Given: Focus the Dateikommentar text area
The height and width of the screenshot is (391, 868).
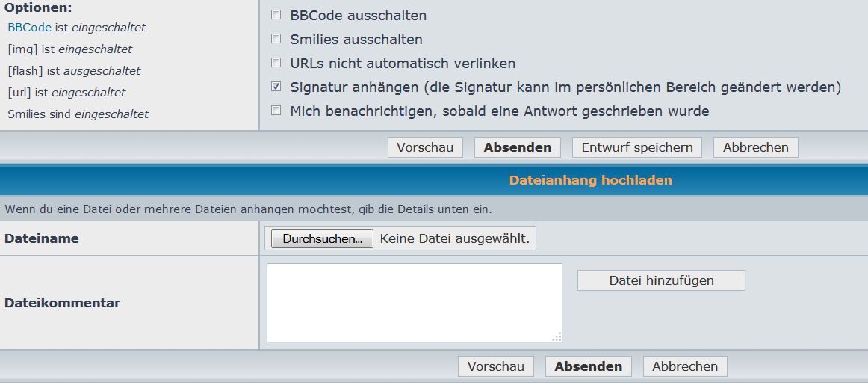Looking at the screenshot, I should (414, 302).
